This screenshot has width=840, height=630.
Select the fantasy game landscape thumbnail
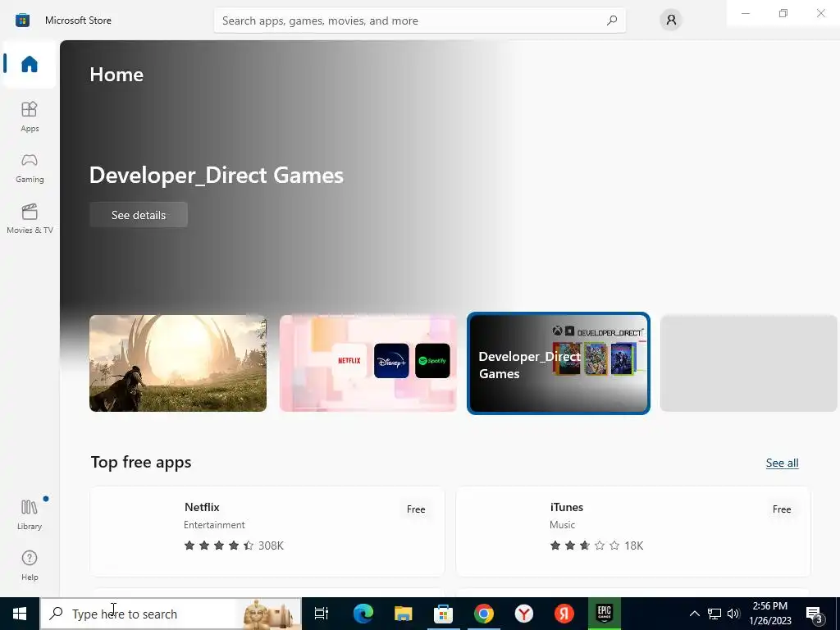178,363
